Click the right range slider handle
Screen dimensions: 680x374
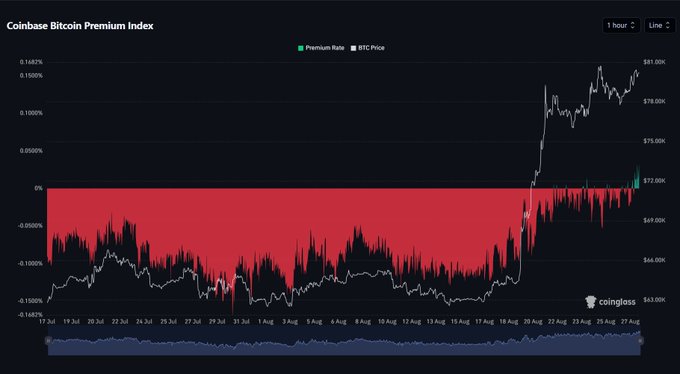640,341
